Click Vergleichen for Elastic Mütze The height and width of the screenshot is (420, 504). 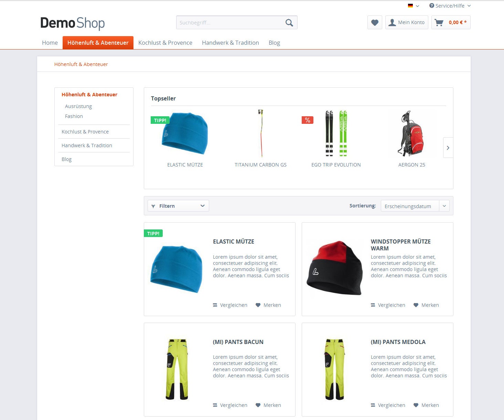point(230,305)
